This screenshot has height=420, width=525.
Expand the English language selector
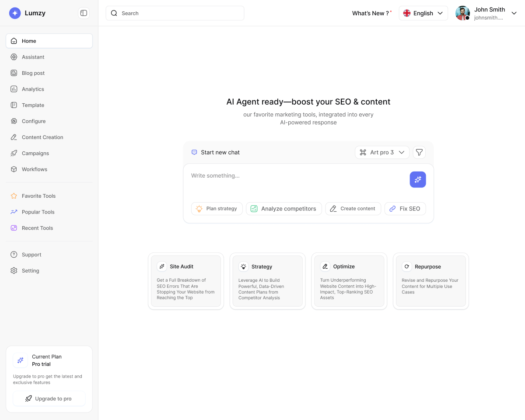(423, 13)
